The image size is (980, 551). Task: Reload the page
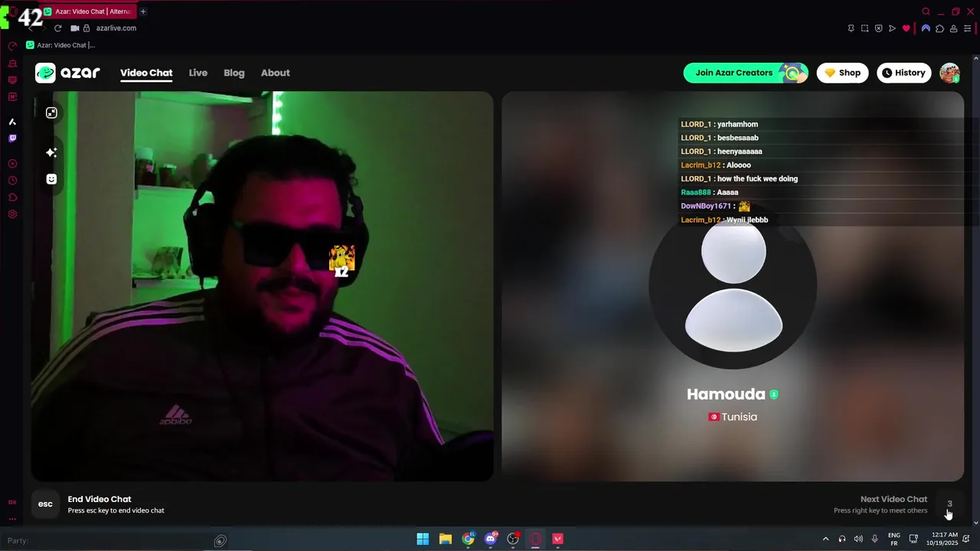click(x=57, y=28)
